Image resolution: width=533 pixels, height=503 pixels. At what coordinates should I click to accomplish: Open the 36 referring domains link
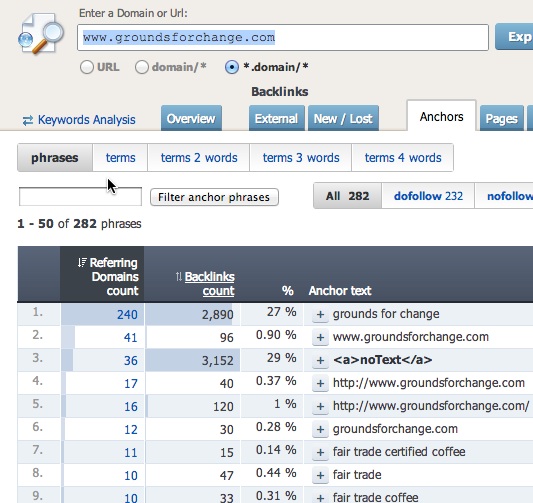(x=131, y=360)
